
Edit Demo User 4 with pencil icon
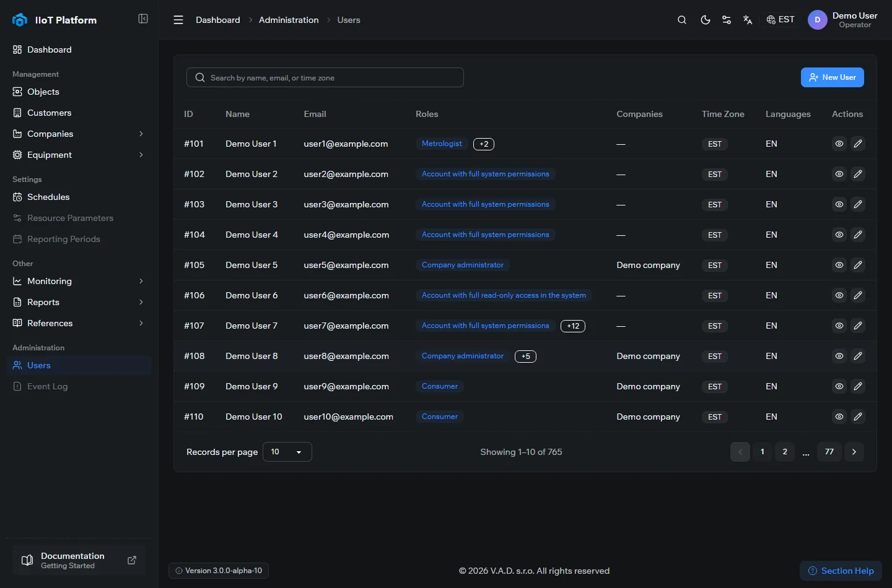pos(858,235)
